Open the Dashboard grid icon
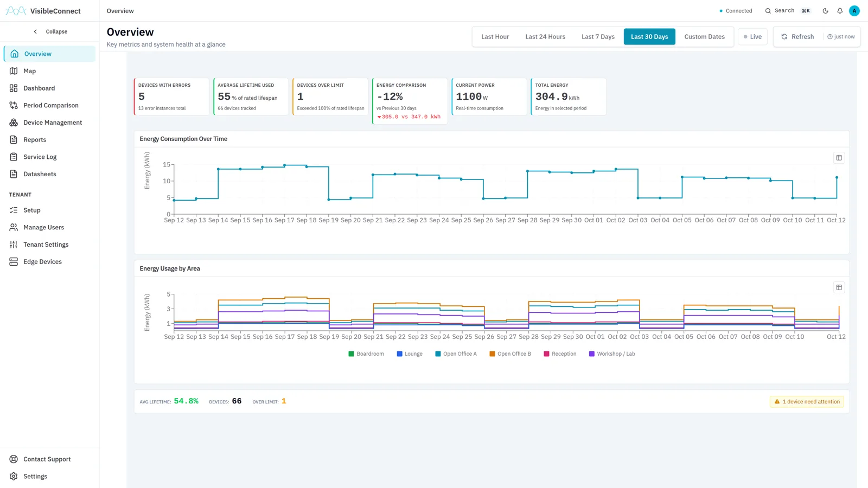 14,88
